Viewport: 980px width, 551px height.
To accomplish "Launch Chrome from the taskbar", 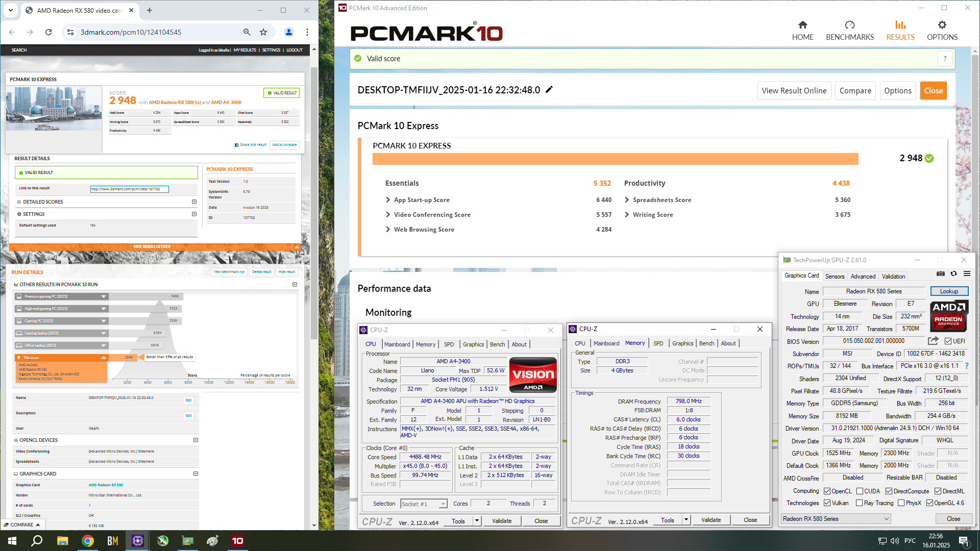I will point(88,541).
